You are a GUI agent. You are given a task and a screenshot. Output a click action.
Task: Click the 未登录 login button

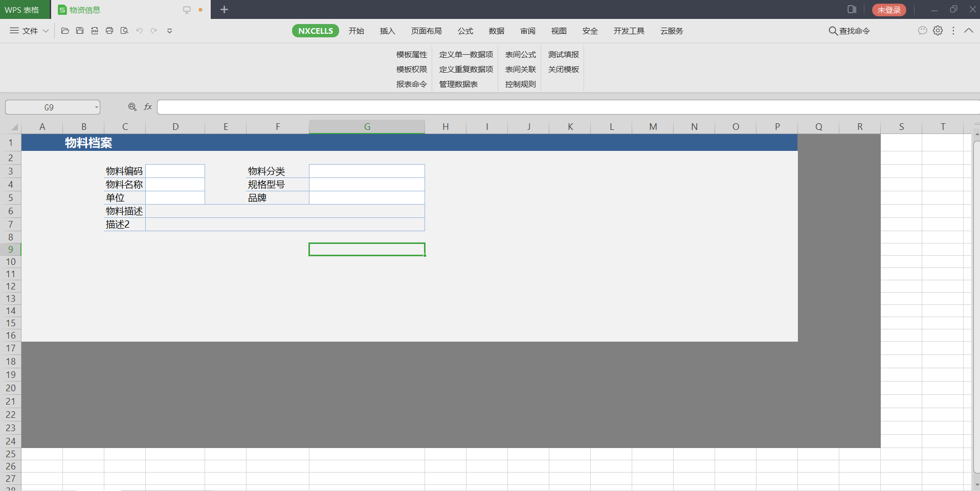[888, 10]
